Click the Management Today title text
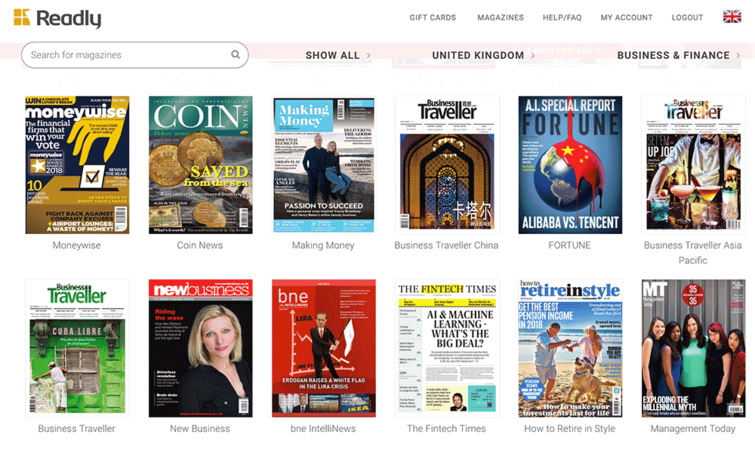Viewport: 755px width, 453px height. click(x=693, y=428)
